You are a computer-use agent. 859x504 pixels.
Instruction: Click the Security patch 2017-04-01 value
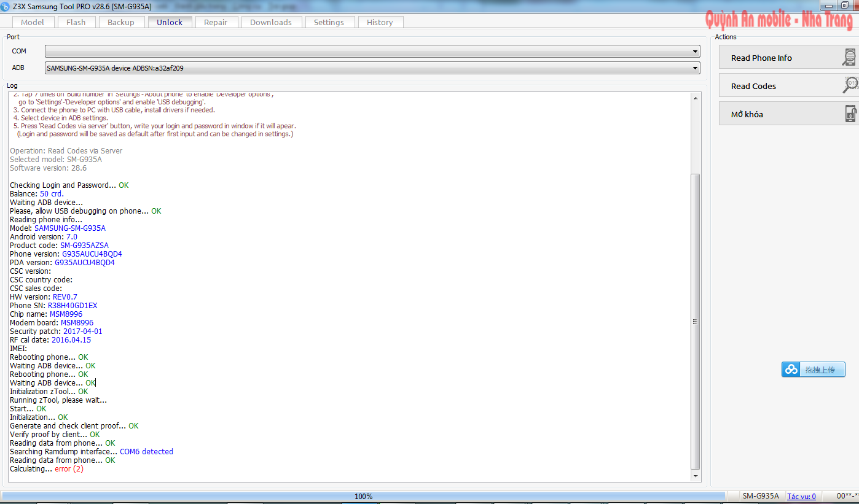(x=83, y=331)
